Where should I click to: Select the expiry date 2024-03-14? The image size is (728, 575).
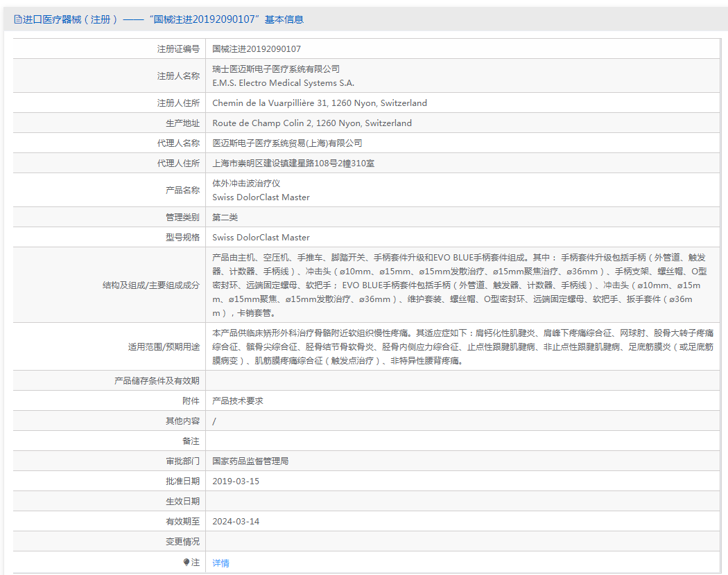click(x=236, y=522)
